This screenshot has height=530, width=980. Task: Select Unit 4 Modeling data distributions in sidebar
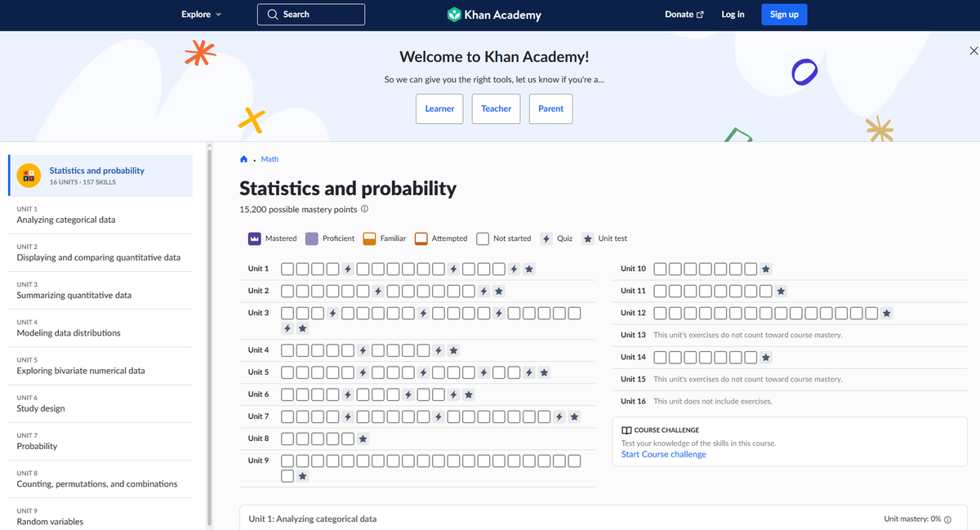[100, 327]
